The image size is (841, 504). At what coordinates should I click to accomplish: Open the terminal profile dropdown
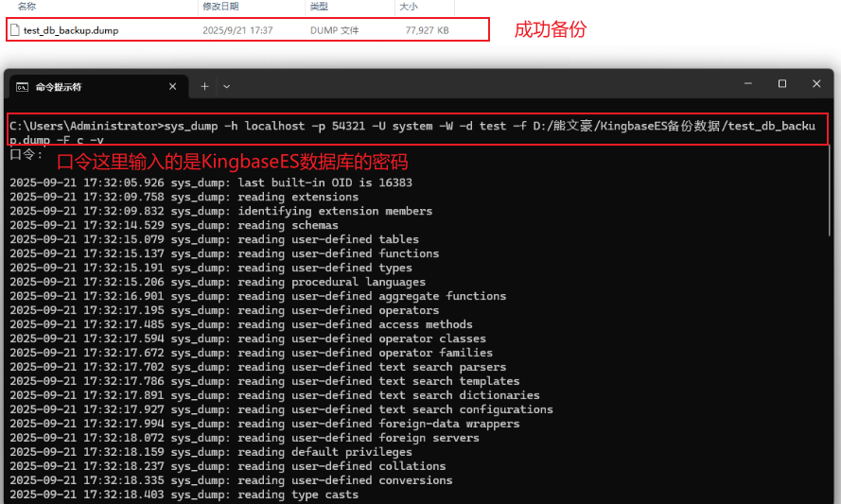pos(226,86)
